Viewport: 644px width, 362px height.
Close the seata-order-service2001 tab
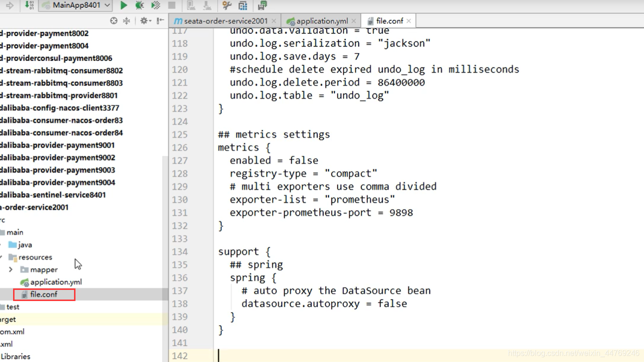274,21
